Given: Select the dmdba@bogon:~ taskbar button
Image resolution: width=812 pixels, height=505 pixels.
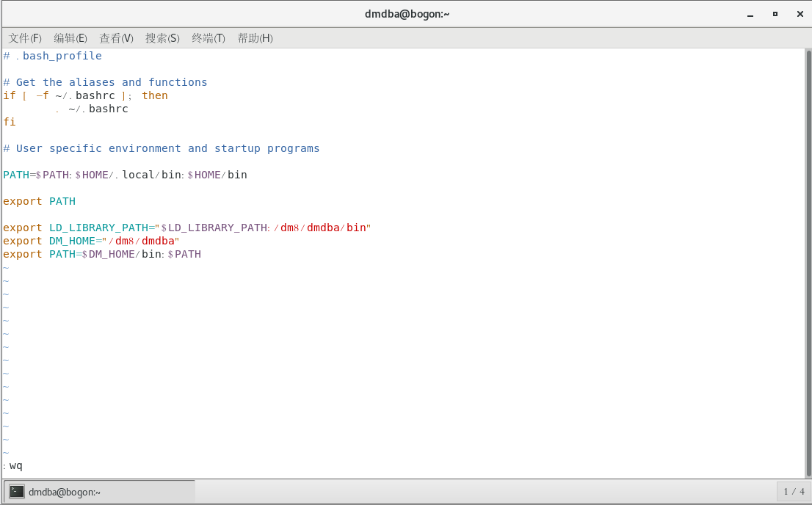Looking at the screenshot, I should pos(100,492).
